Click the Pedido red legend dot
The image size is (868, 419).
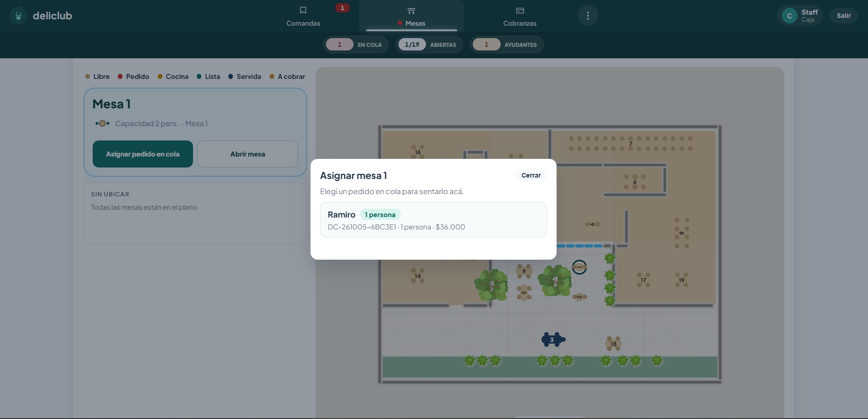tap(120, 77)
